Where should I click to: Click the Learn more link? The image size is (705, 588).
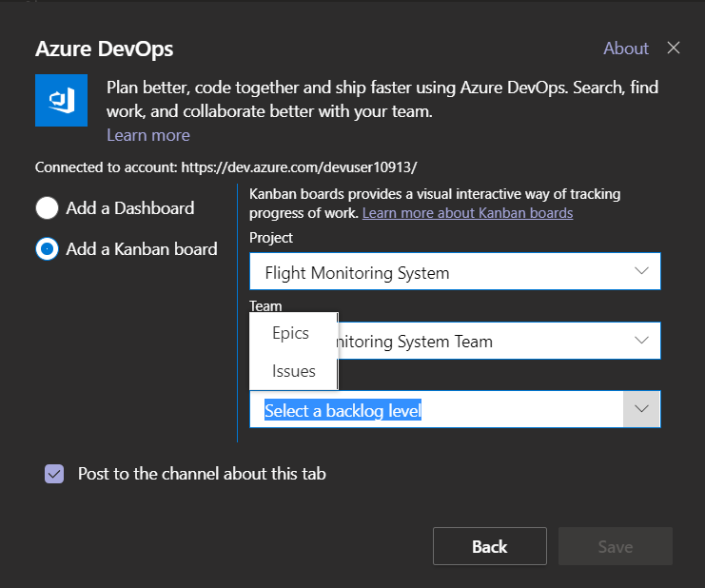pos(147,135)
